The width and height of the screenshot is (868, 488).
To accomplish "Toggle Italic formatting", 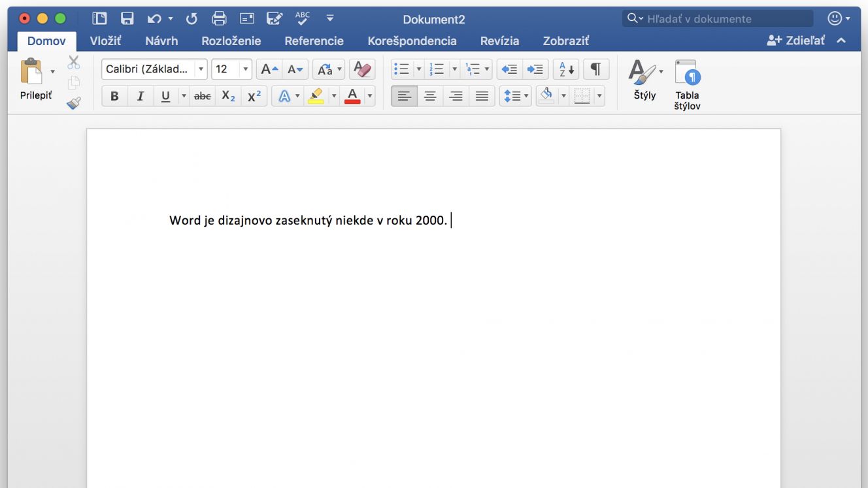I will (x=140, y=96).
